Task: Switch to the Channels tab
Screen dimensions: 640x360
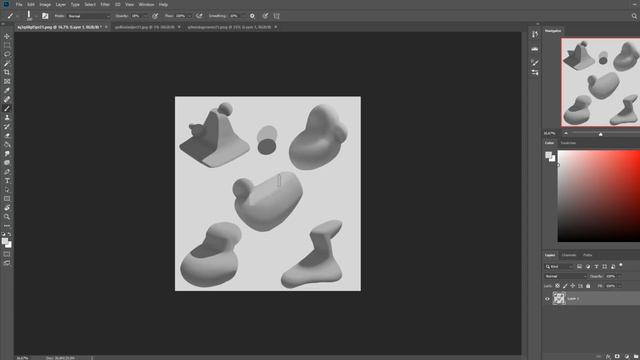Action: click(569, 255)
